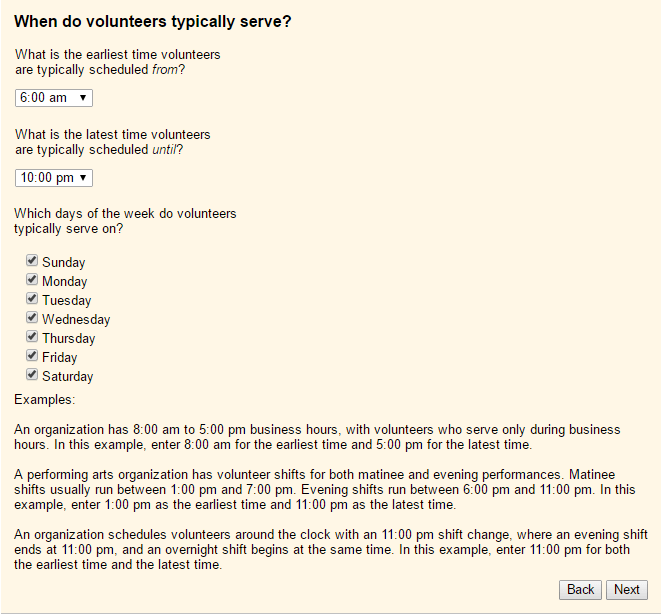The image size is (661, 614).
Task: Toggle the Tuesday checkbox off
Action: [x=32, y=299]
